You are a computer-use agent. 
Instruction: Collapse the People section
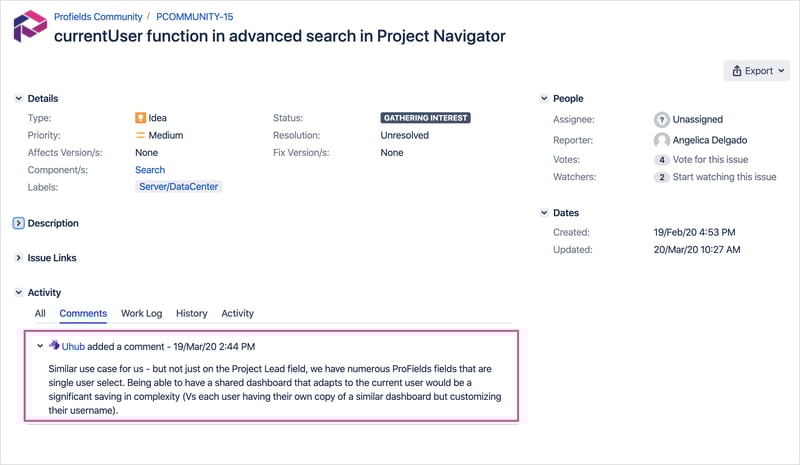click(x=544, y=99)
